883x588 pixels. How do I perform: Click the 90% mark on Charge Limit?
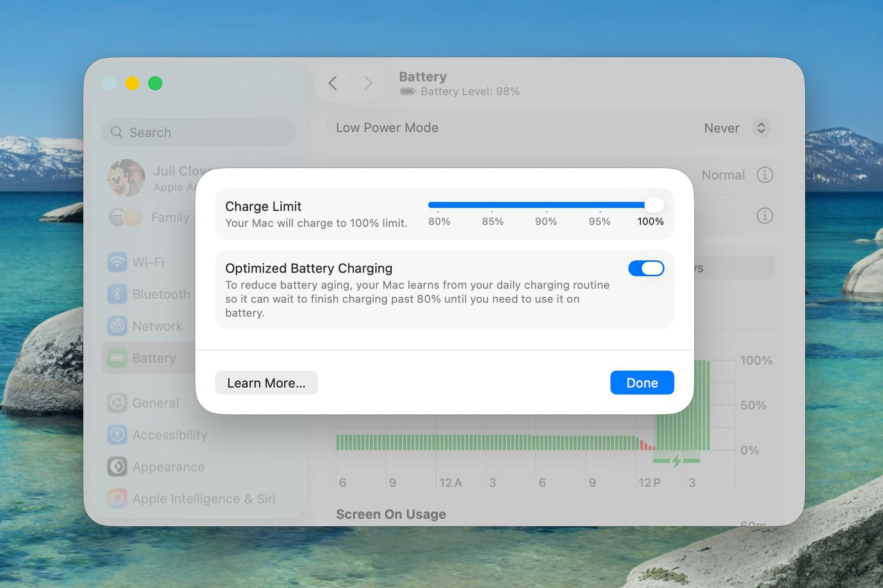click(x=546, y=205)
